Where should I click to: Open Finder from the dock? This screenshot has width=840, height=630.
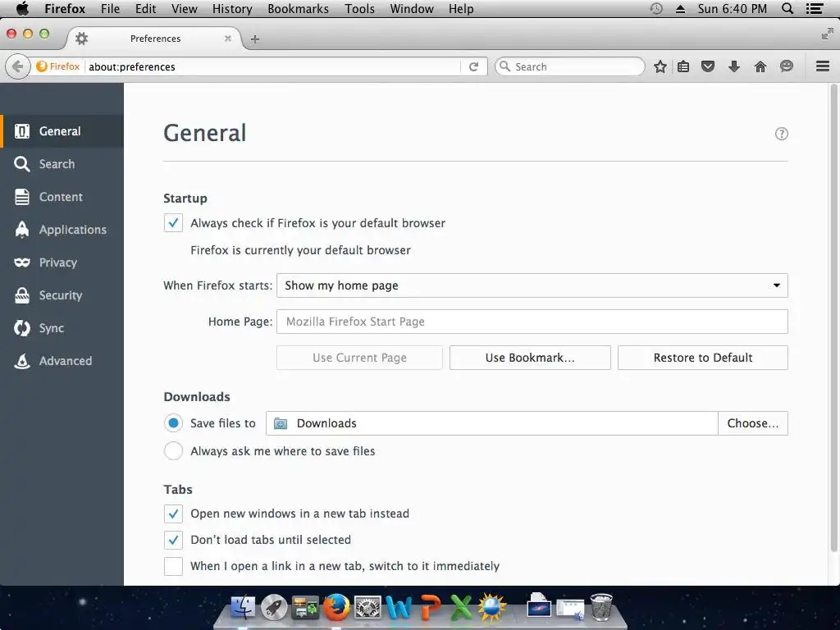[243, 608]
